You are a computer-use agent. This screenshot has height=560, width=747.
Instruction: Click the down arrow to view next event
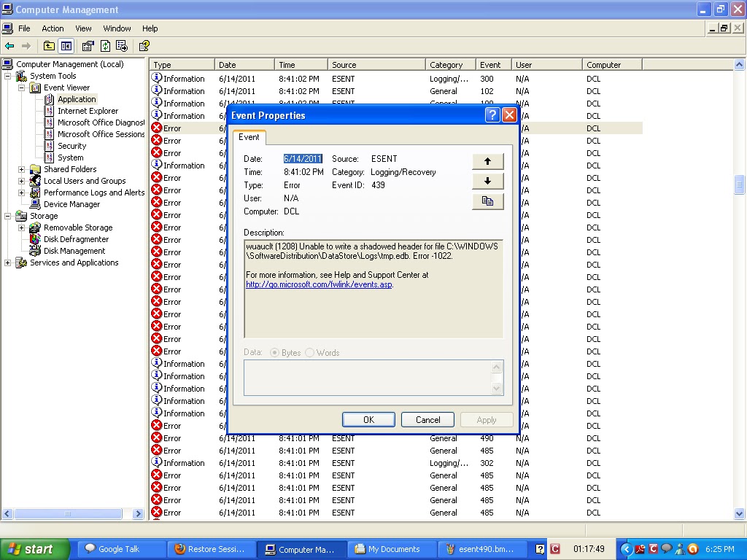[487, 180]
